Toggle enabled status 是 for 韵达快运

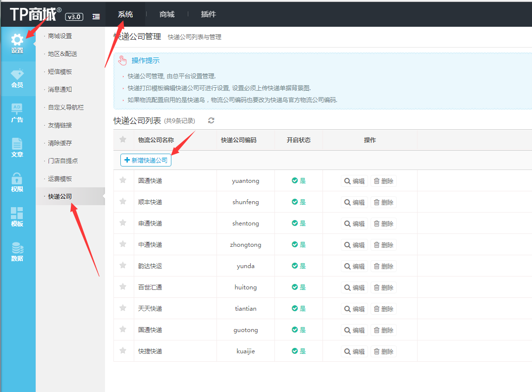click(299, 266)
